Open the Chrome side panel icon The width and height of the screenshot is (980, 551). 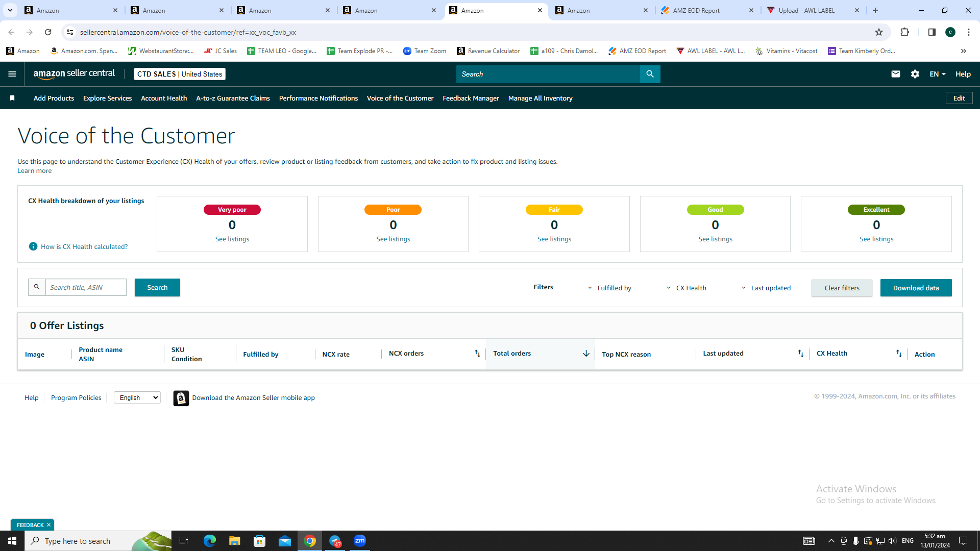(x=932, y=32)
